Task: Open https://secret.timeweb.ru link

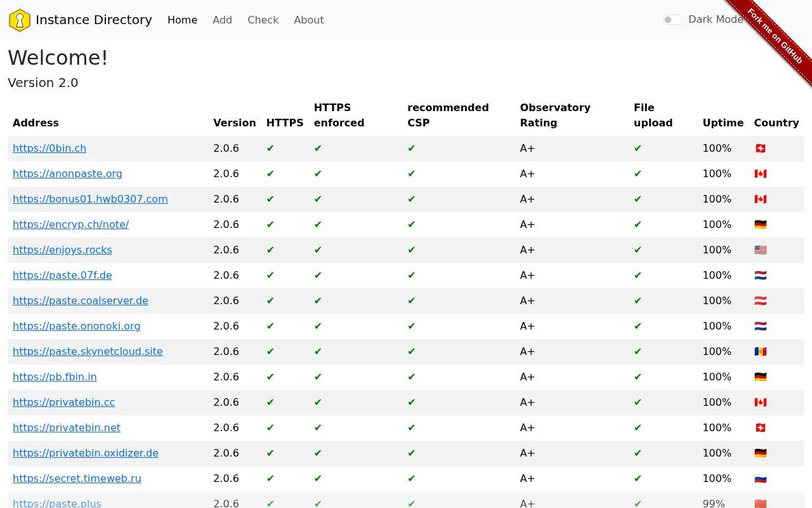Action: pyautogui.click(x=77, y=478)
